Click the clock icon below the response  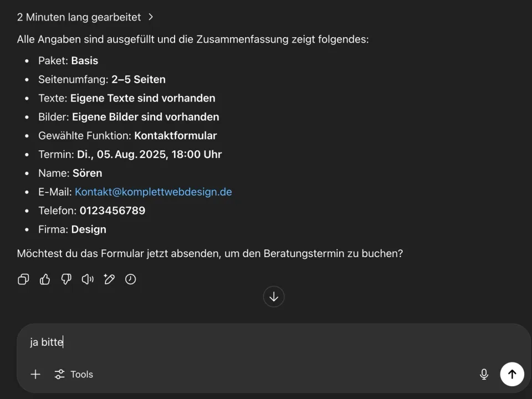pos(131,279)
